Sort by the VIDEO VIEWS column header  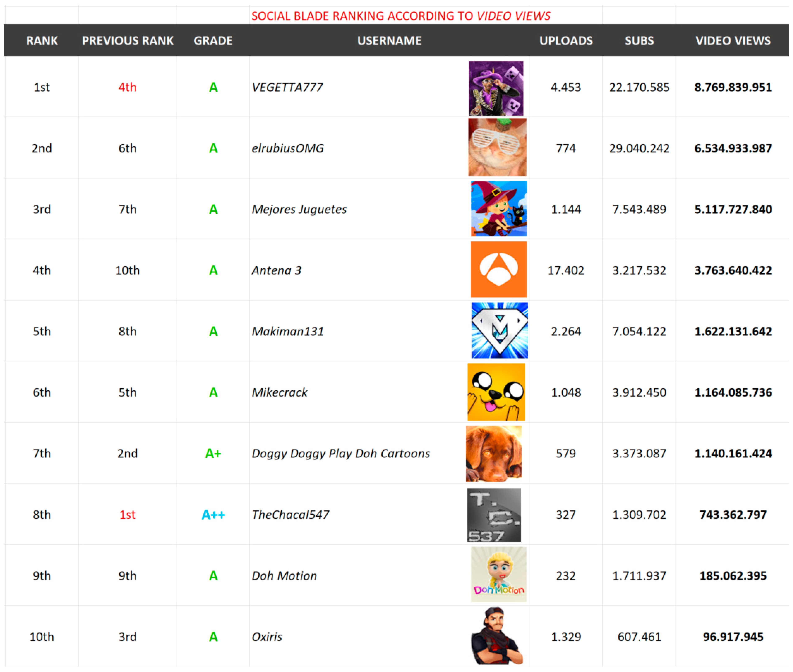pos(732,41)
